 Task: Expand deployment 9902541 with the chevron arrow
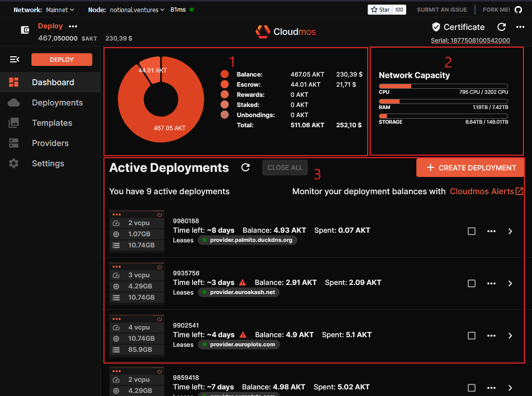point(510,336)
